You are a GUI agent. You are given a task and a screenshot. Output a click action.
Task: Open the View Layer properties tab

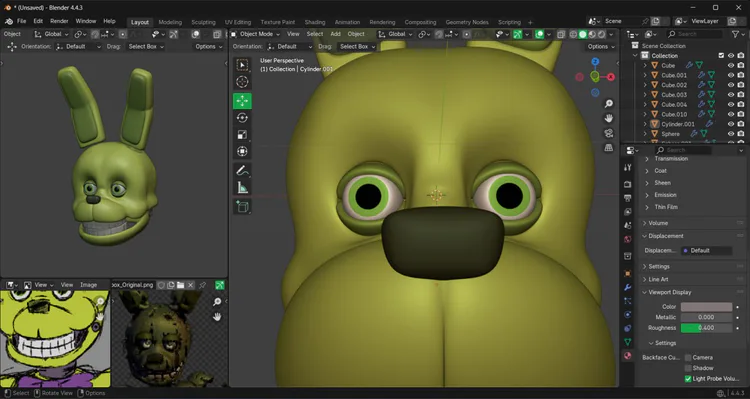pyautogui.click(x=628, y=211)
